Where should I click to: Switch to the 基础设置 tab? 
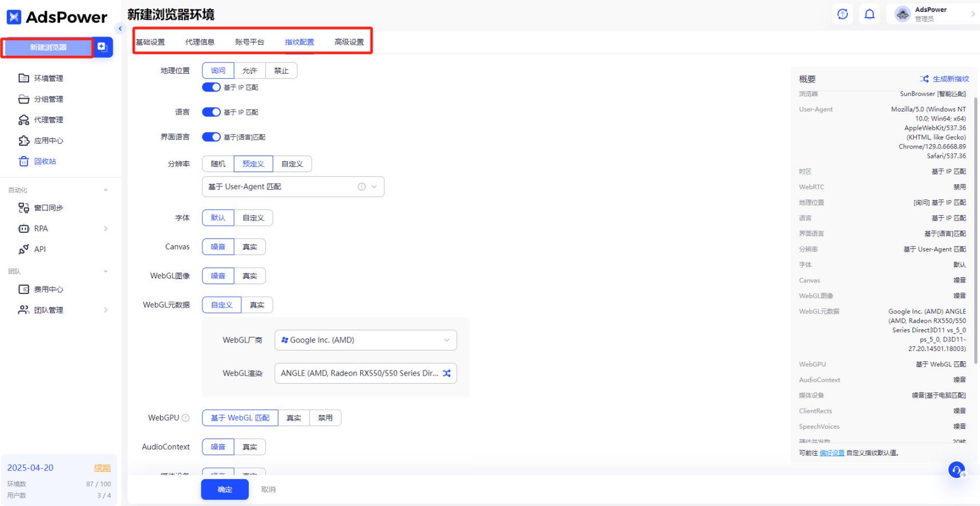150,42
